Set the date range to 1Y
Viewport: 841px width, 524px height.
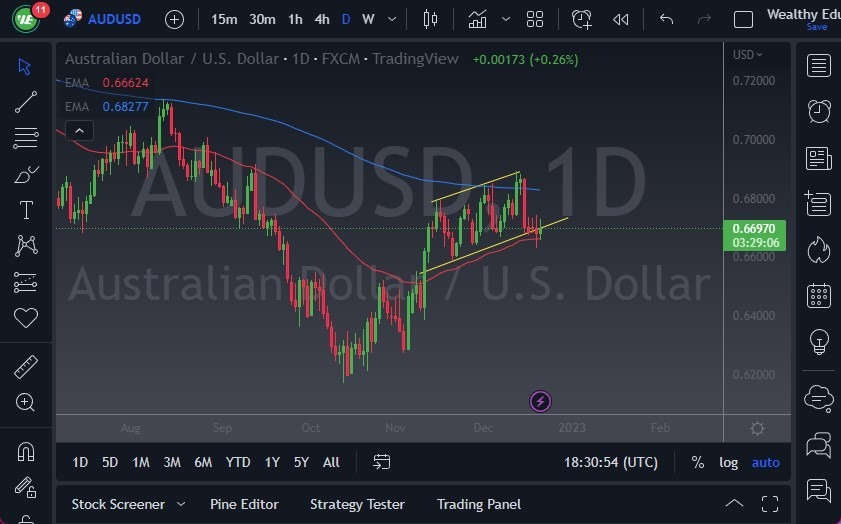click(x=272, y=462)
